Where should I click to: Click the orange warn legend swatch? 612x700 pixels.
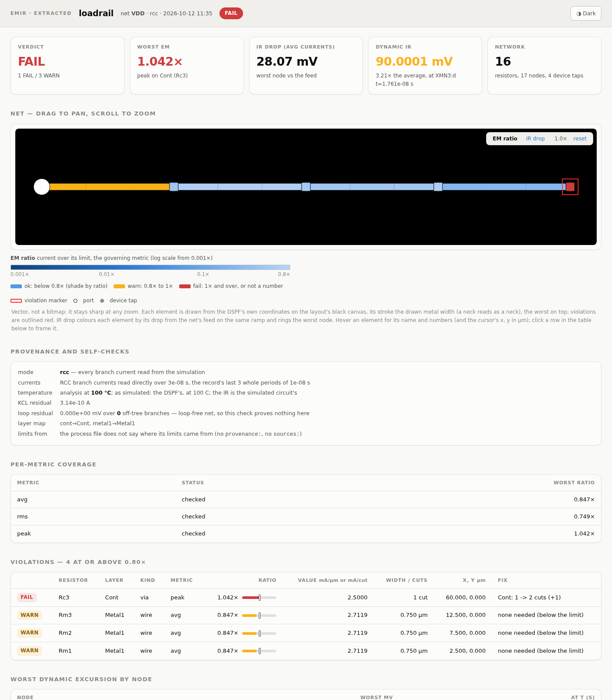pos(119,286)
